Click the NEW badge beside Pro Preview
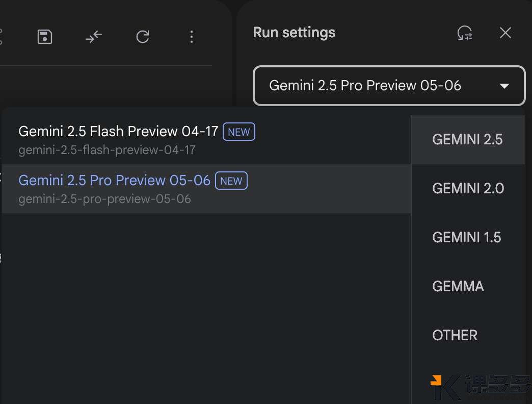Screen dimensions: 532x404 231,181
